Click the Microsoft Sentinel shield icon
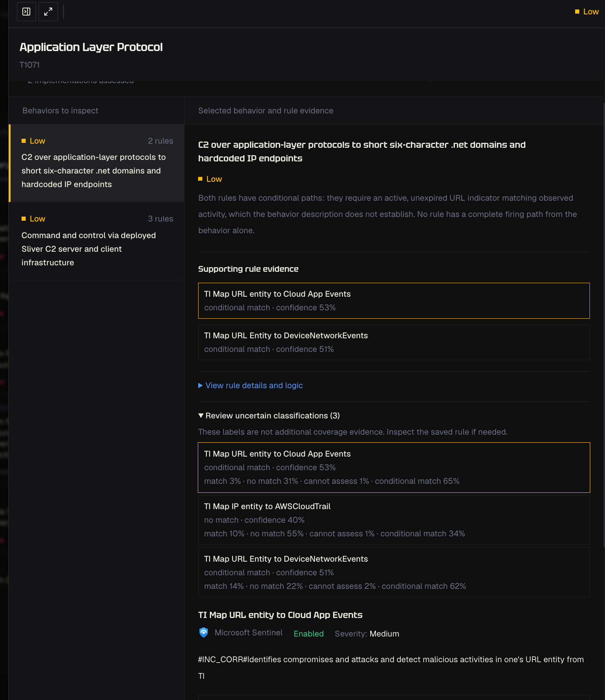 203,633
